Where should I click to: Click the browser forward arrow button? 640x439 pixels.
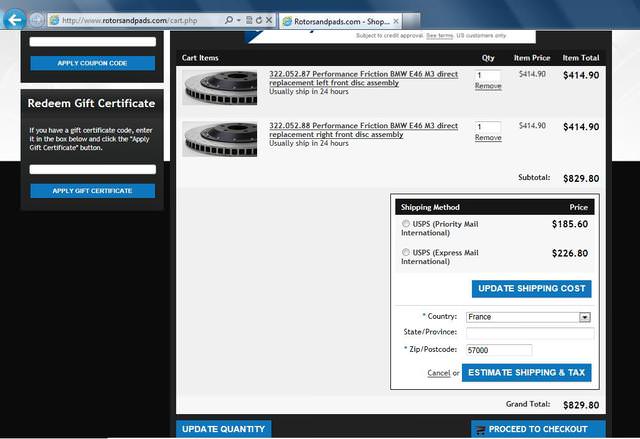click(37, 20)
